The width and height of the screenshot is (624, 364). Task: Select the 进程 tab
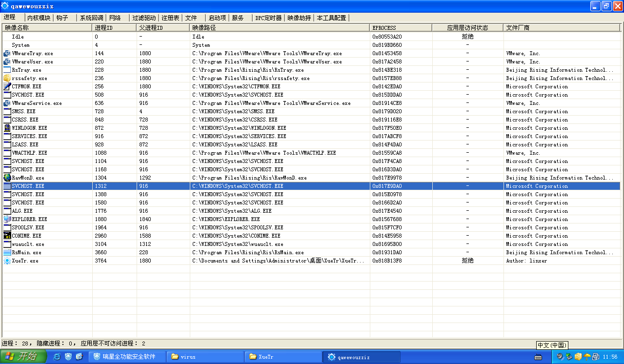click(x=12, y=17)
